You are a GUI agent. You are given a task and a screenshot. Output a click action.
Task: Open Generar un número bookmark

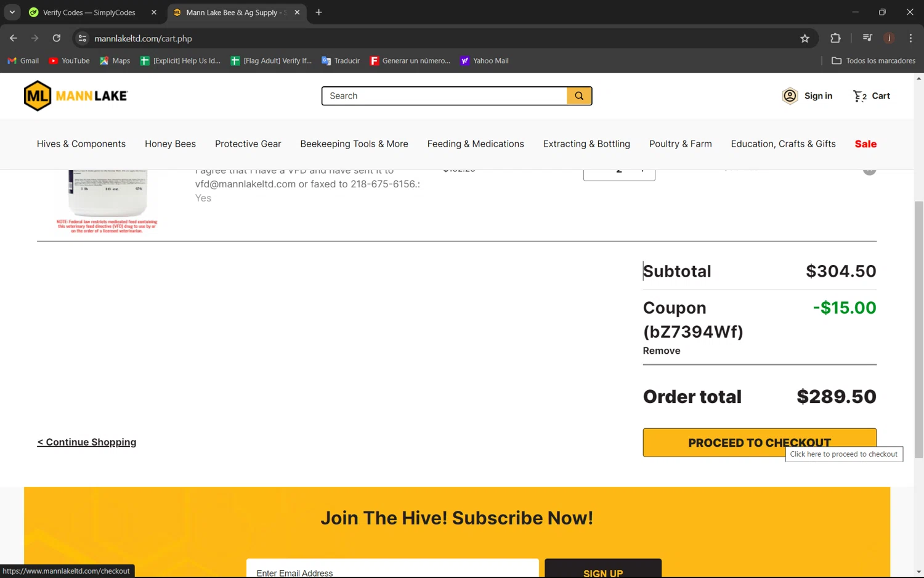pos(410,60)
